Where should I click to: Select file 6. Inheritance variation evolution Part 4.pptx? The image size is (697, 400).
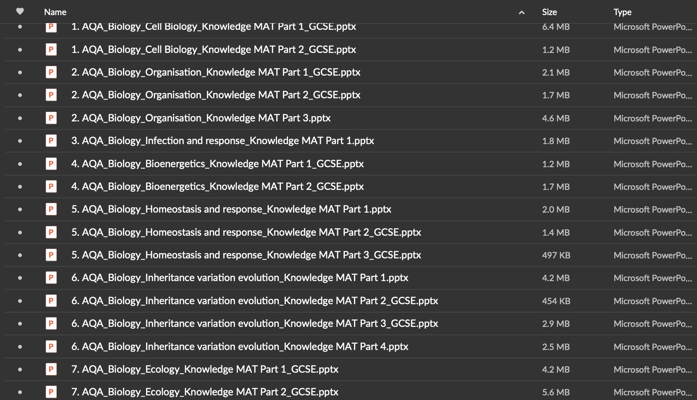(x=240, y=346)
